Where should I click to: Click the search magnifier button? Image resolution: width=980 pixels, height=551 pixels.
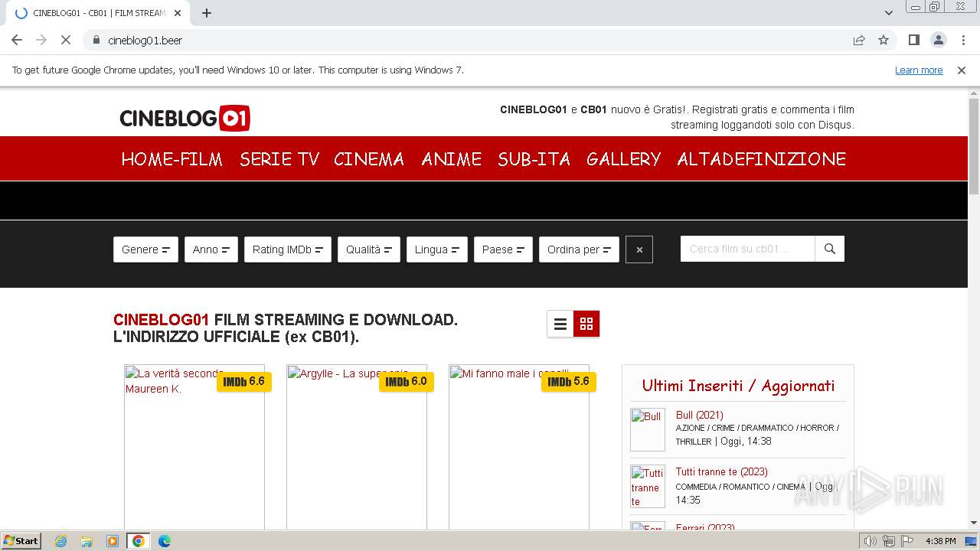pos(830,249)
